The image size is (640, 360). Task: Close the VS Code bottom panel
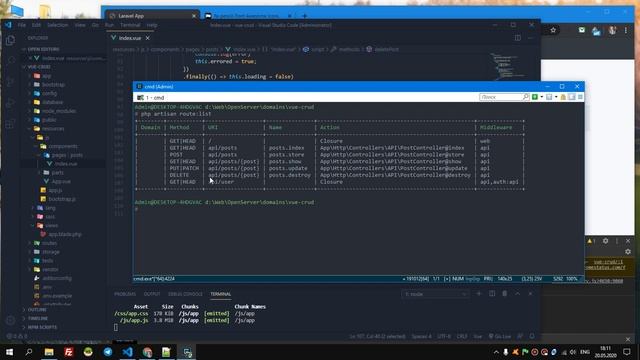tap(530, 293)
